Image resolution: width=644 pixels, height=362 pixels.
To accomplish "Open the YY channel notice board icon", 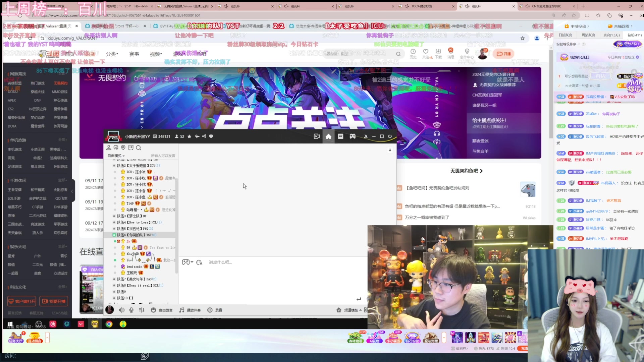I will [x=131, y=147].
